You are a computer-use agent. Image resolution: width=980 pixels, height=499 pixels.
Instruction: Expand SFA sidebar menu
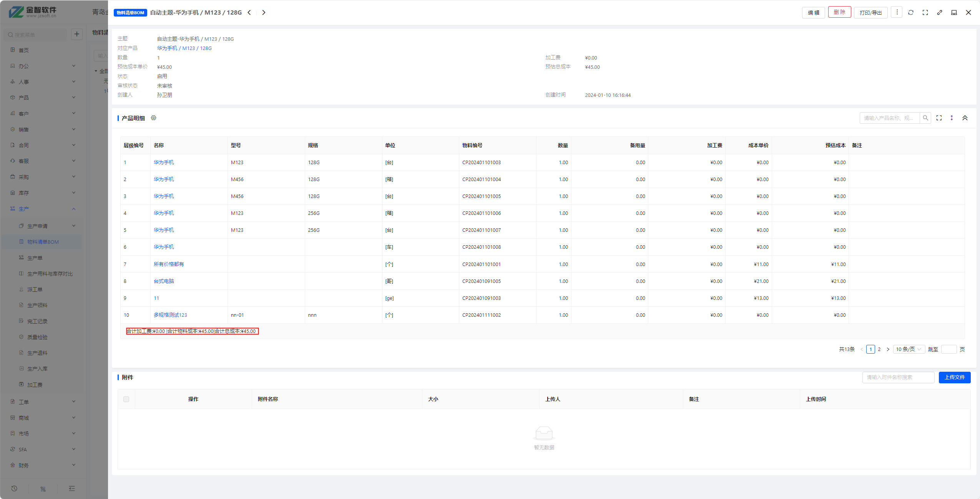tap(42, 449)
